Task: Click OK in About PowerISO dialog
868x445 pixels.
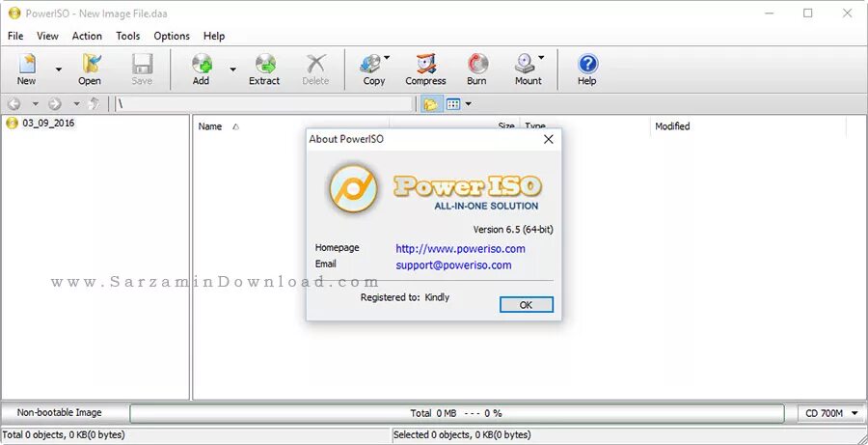Action: pyautogui.click(x=526, y=305)
